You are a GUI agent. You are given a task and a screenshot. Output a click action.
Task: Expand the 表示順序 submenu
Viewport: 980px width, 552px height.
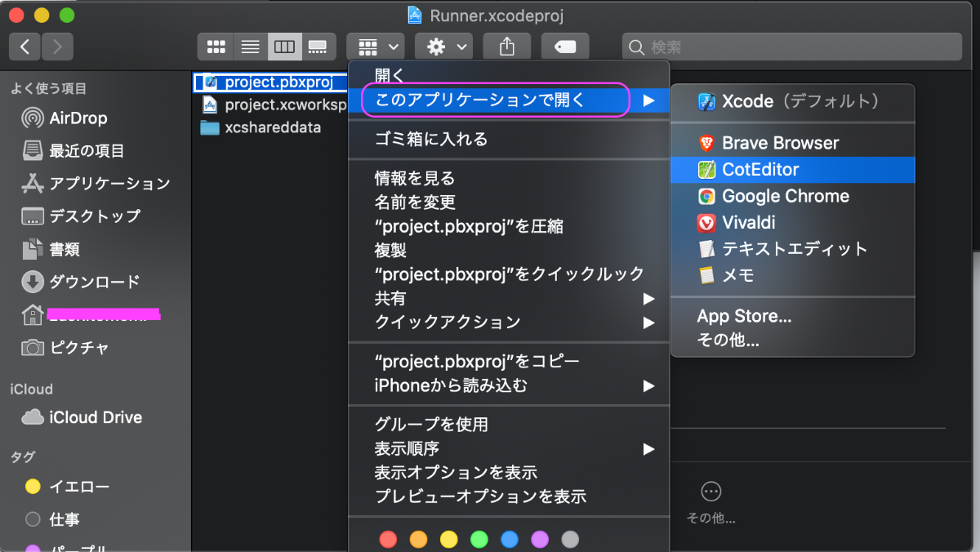509,448
